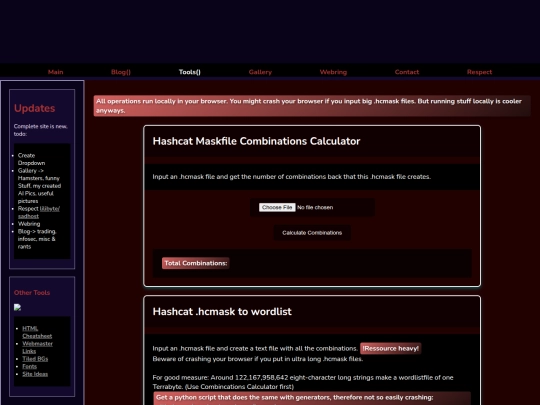
Task: Click the Hashcat Maskfile Combinations Calculator heading
Action: click(256, 141)
